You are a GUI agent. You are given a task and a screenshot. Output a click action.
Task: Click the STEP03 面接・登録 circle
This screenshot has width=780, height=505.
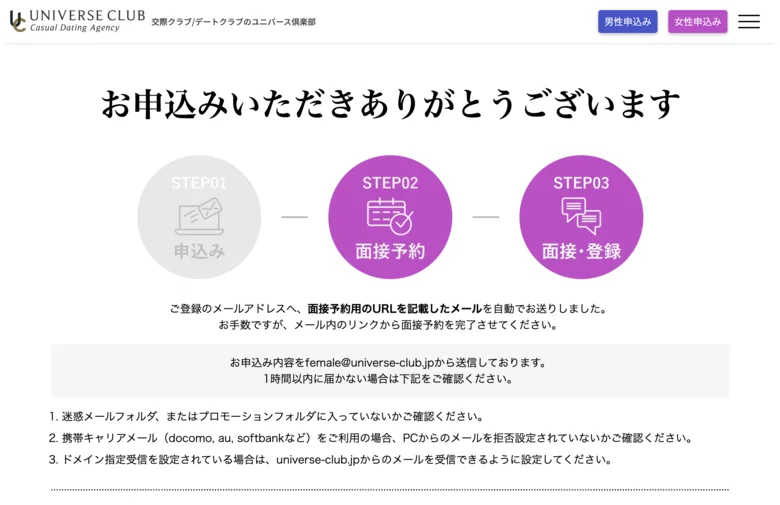click(x=581, y=217)
